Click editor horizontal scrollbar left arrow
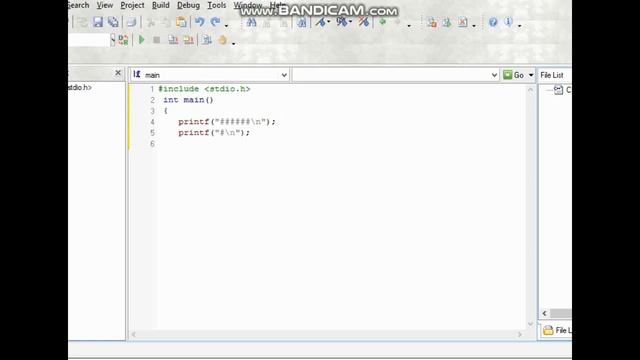Viewport: 640px width, 360px height. click(x=133, y=334)
